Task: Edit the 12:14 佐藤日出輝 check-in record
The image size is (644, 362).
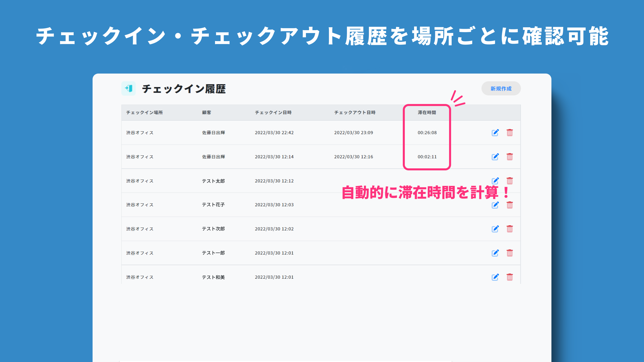Action: (495, 157)
